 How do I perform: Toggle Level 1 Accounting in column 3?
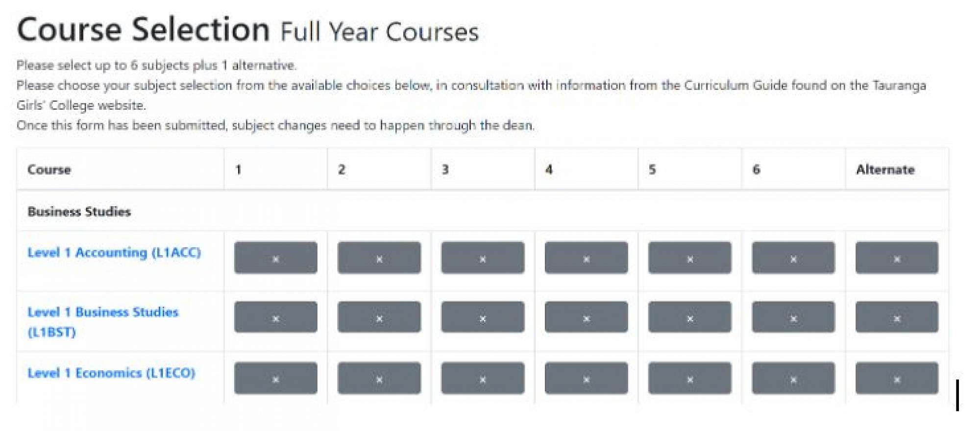click(483, 258)
